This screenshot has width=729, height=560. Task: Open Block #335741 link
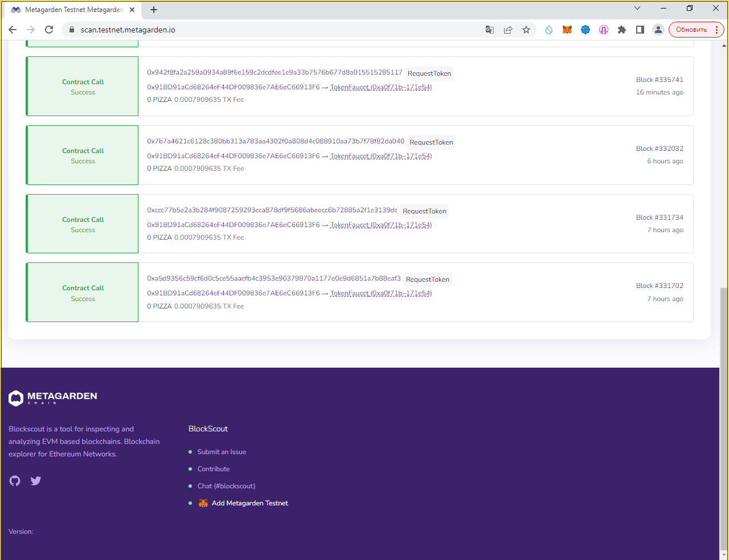pos(660,80)
